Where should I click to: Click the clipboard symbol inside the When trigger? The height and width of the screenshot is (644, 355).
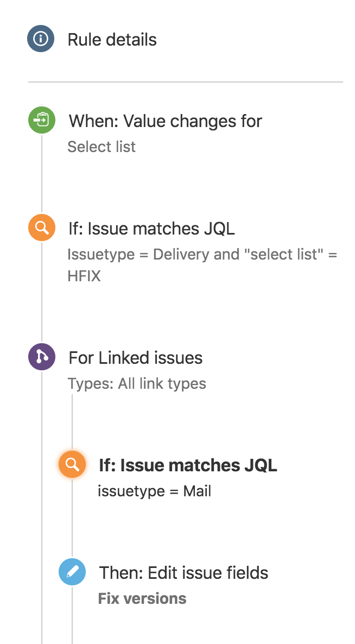click(x=41, y=120)
